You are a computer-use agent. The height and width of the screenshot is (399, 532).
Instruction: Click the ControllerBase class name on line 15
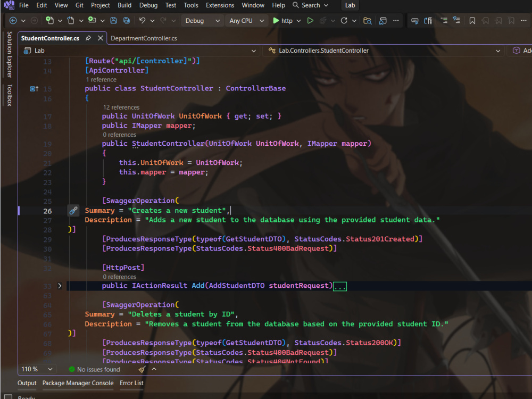[x=256, y=88]
